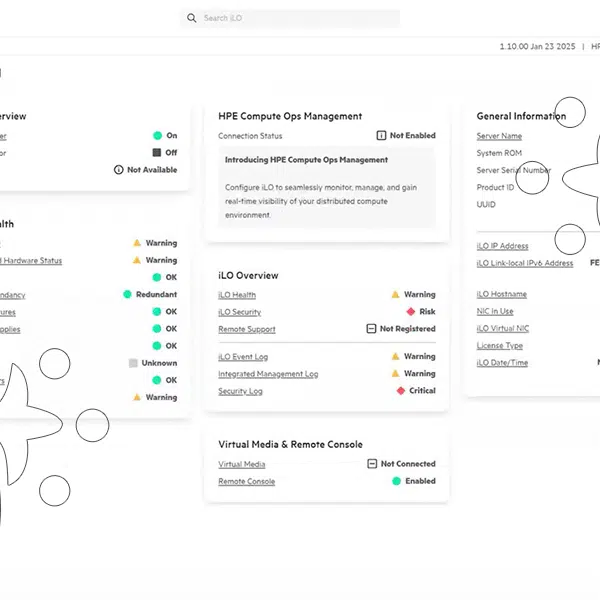Screen dimensions: 600x600
Task: Open the iLO Hostname link
Action: (501, 294)
